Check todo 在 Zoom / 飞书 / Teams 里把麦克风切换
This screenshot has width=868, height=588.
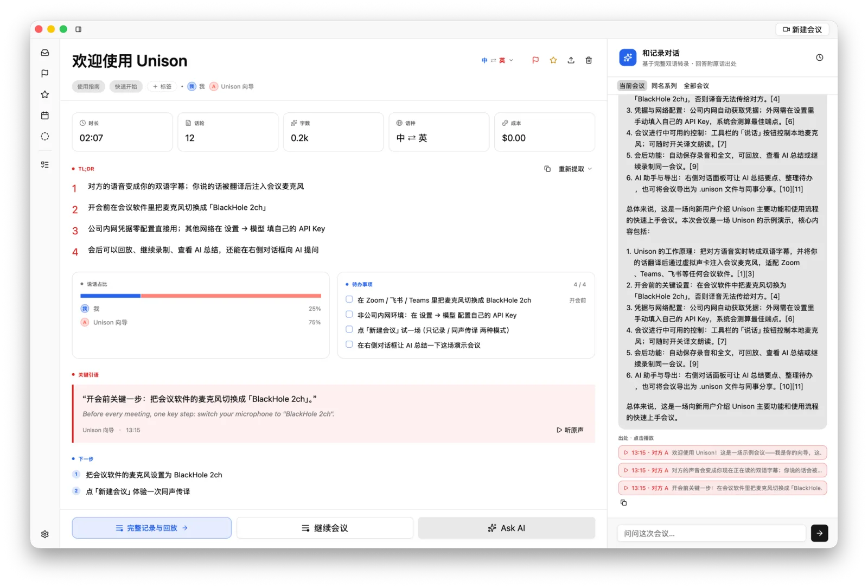pos(349,299)
